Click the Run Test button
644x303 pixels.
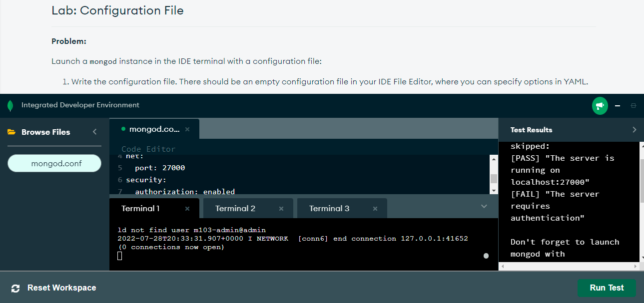click(607, 288)
